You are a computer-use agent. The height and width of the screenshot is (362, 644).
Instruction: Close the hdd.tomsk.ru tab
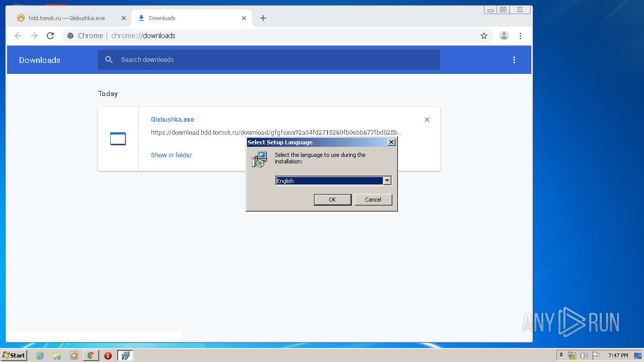coord(124,18)
